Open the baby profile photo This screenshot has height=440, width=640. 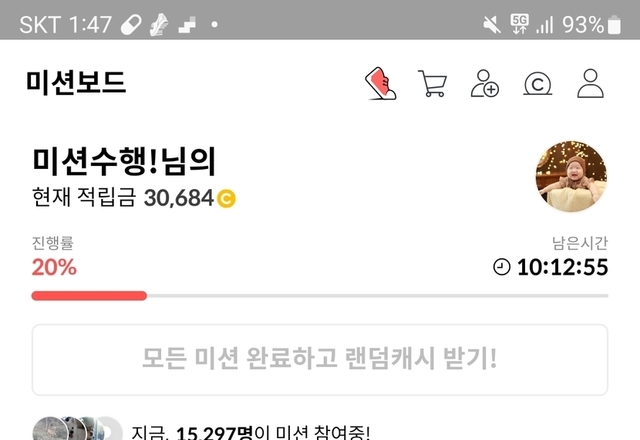point(571,176)
